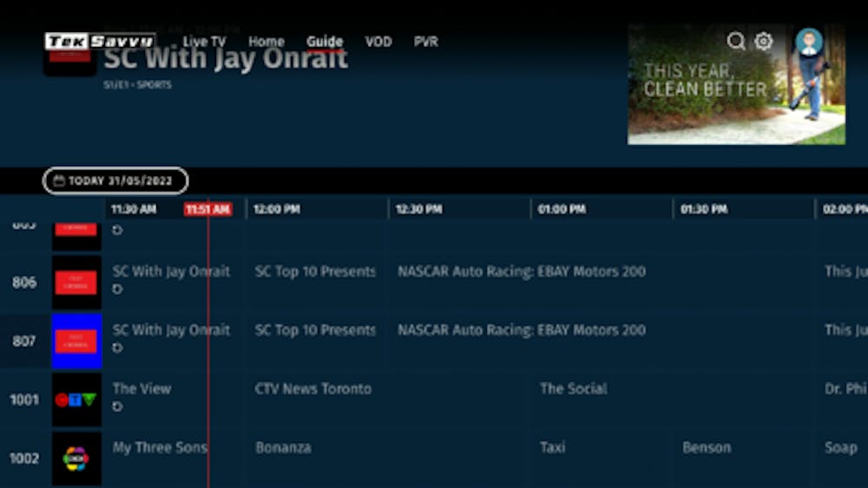Click restart icon in the partially visible top row
This screenshot has height=488, width=868.
(x=117, y=230)
